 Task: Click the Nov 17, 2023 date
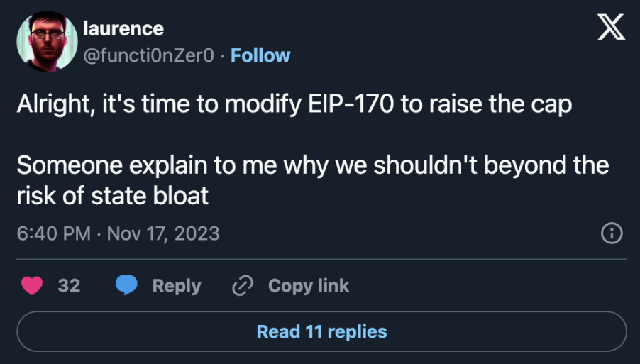(163, 233)
